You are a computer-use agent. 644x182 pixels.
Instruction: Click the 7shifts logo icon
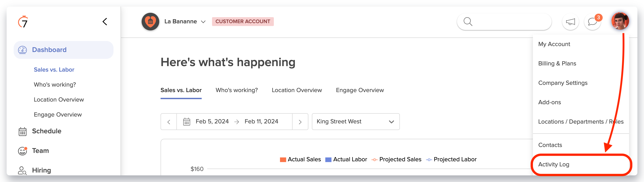click(23, 22)
